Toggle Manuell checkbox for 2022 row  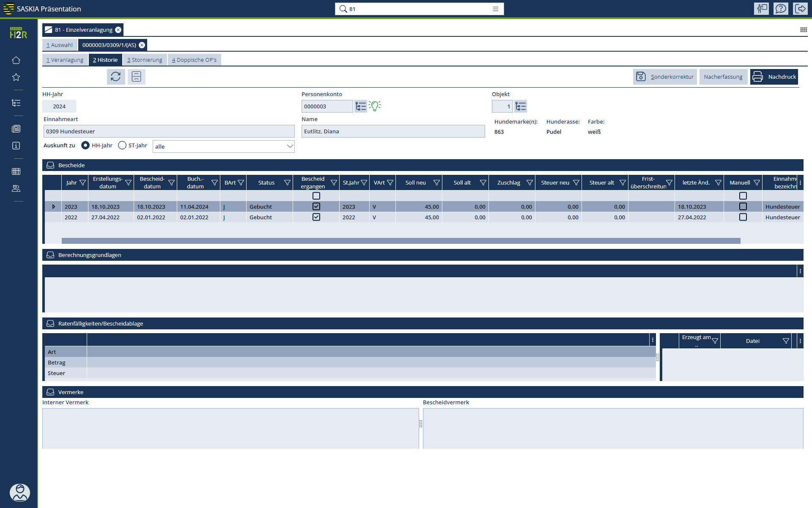coord(743,217)
